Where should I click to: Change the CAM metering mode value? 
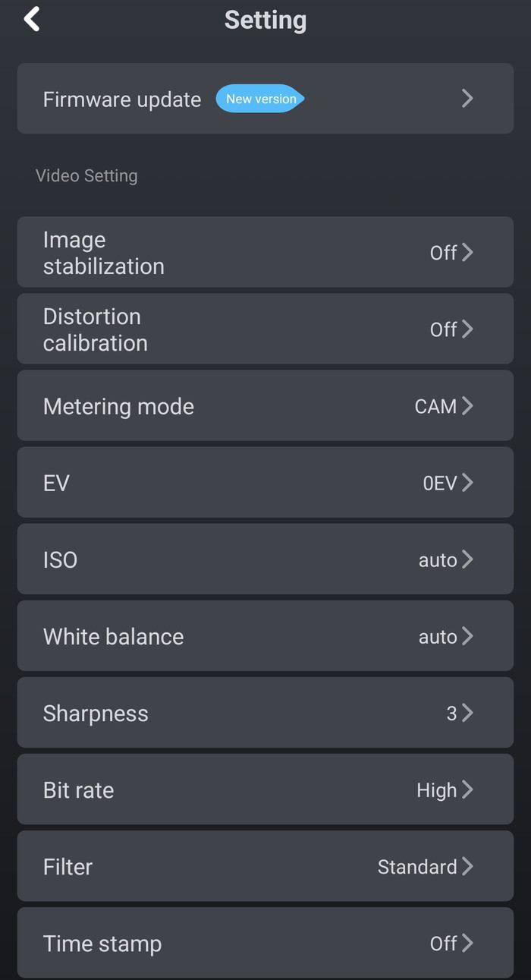(435, 406)
